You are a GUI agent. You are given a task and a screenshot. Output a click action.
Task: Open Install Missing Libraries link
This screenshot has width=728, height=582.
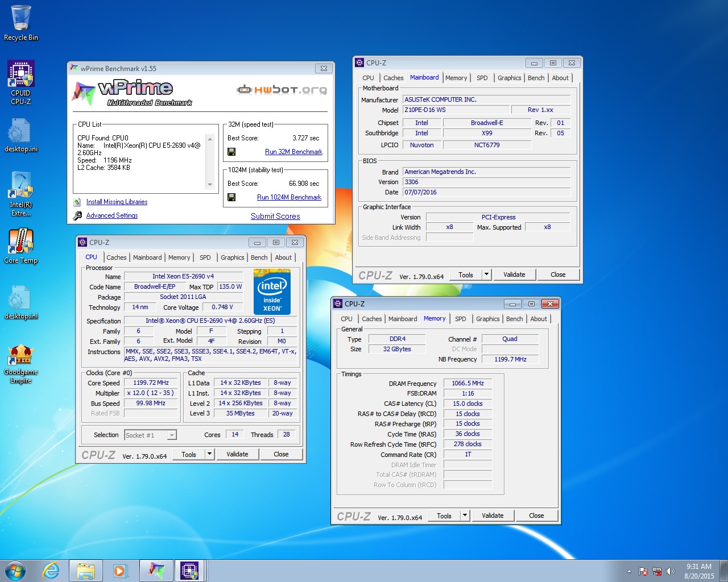(x=117, y=202)
